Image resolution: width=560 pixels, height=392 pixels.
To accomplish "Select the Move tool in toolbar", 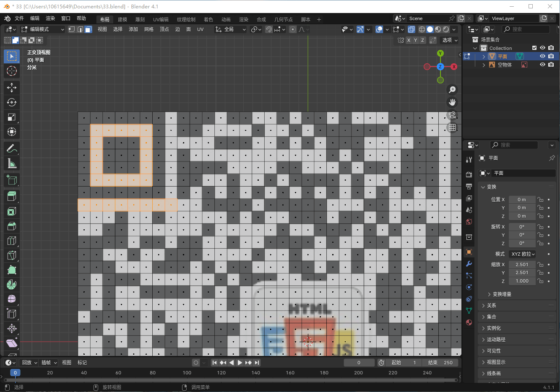I will 12,87.
